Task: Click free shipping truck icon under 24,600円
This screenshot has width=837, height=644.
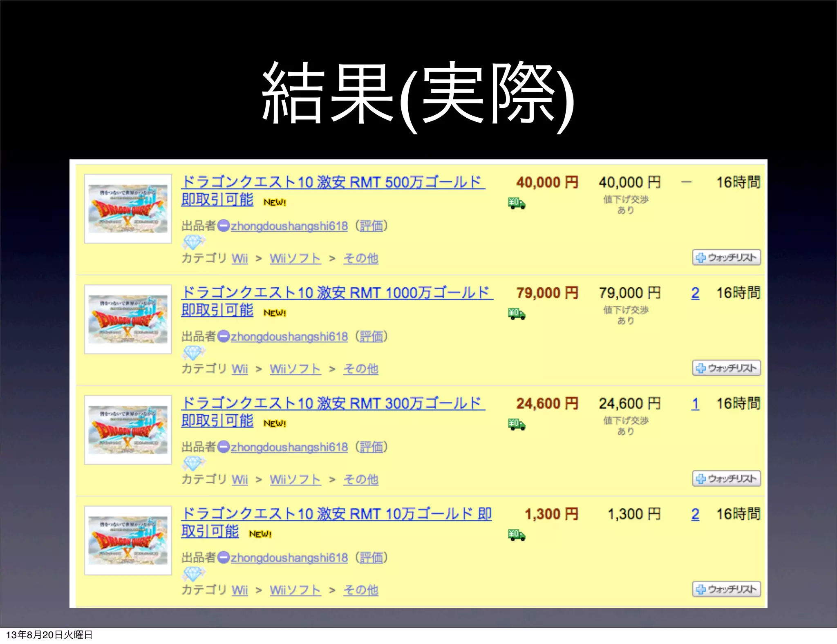Action: click(517, 424)
